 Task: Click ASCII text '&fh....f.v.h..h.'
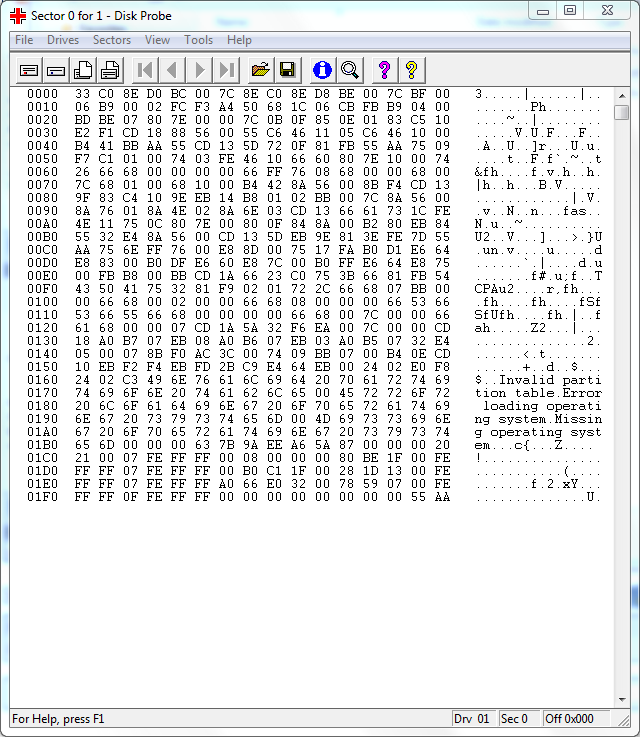point(538,172)
